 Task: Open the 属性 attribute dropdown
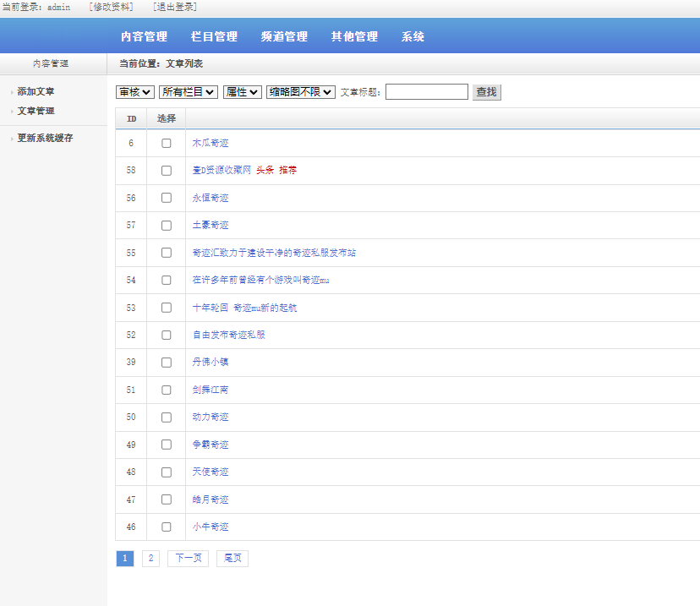[x=243, y=92]
